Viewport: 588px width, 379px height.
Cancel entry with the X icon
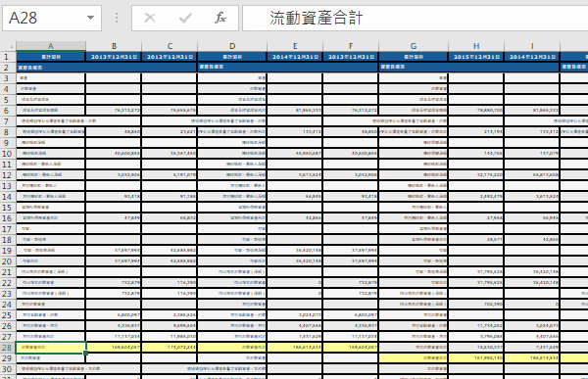(150, 18)
